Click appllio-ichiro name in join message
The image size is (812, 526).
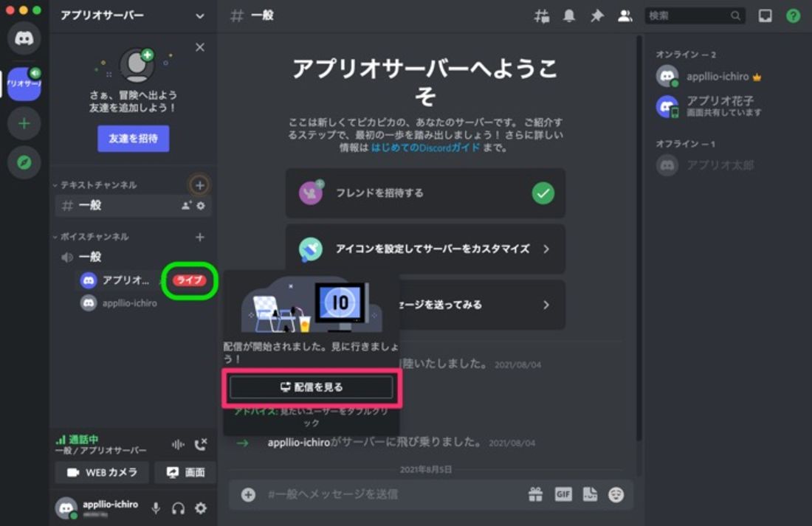299,443
